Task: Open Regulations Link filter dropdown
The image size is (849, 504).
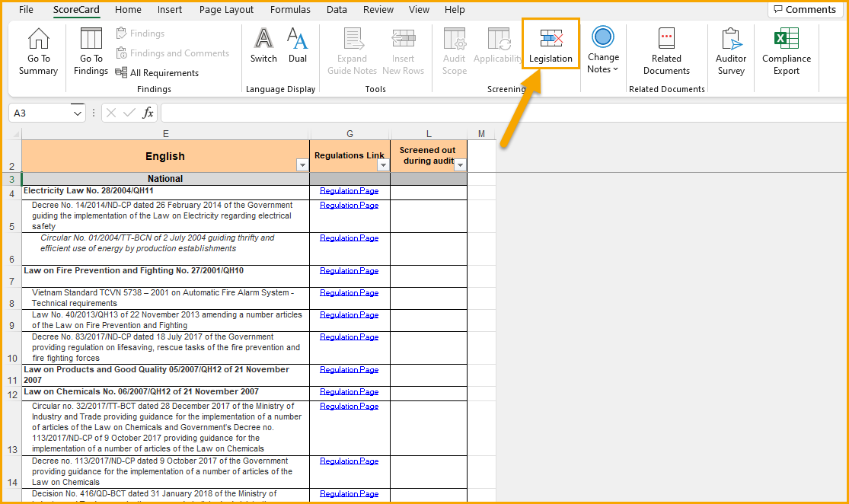Action: pyautogui.click(x=383, y=165)
